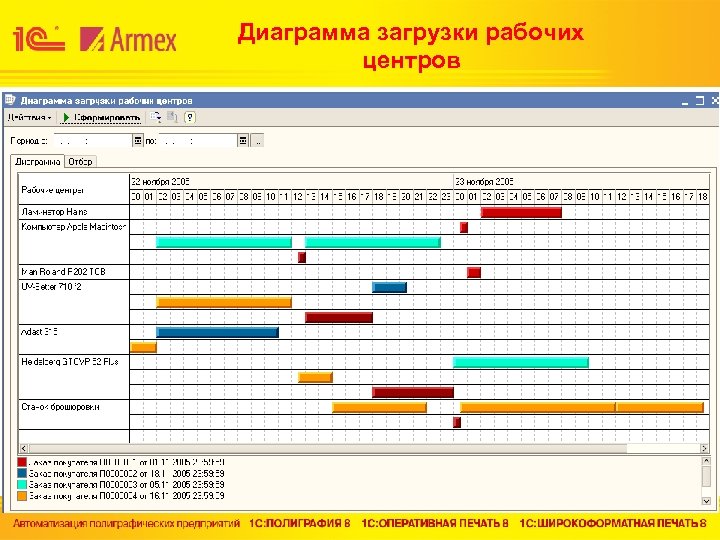Click the orange legend swatch for order П0000004
This screenshot has height=540, width=720.
(x=22, y=496)
